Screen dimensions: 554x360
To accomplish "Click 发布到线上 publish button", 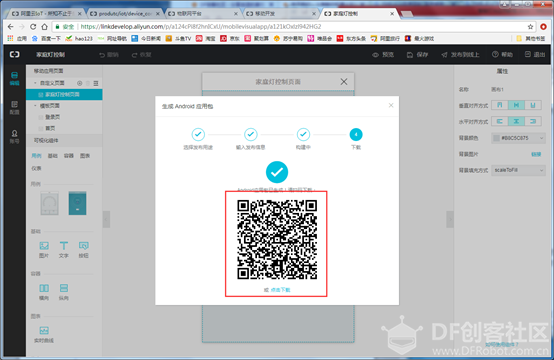I will click(x=460, y=55).
